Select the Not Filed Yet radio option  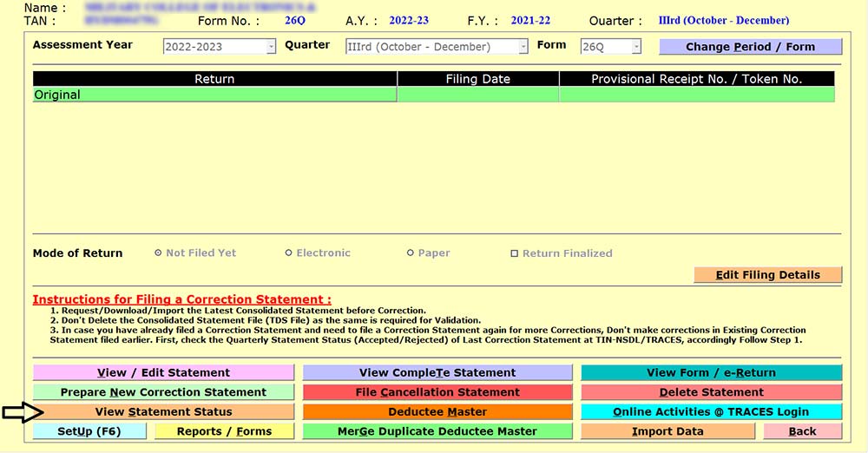158,253
